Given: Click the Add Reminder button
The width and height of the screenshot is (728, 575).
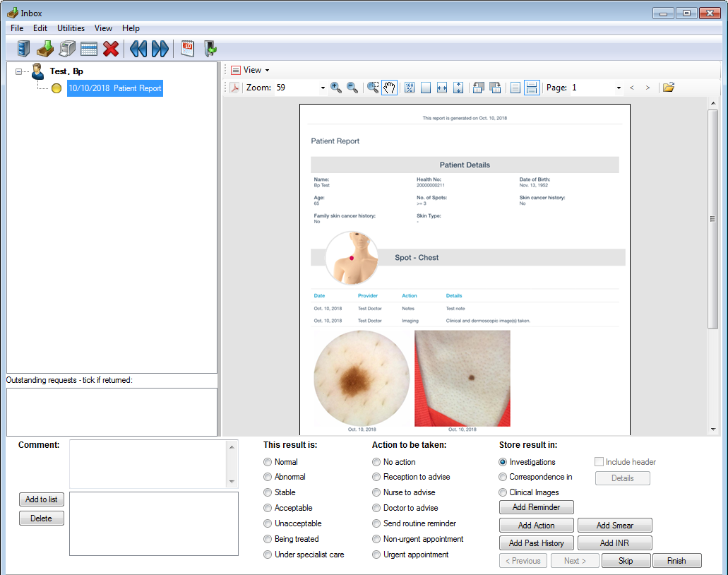Looking at the screenshot, I should click(536, 507).
